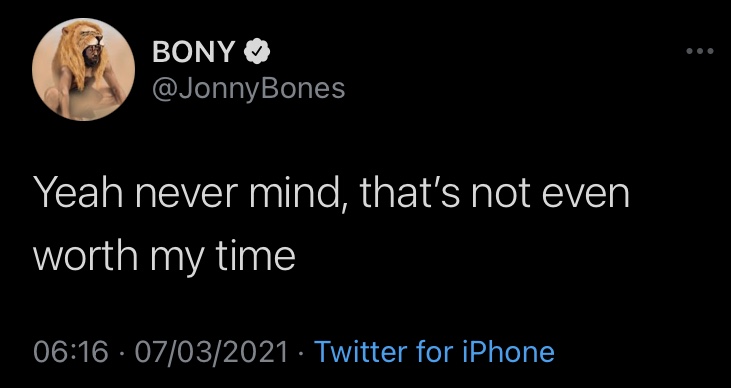Open the lion-mane profile picture
This screenshot has height=388, width=731.
coord(83,69)
